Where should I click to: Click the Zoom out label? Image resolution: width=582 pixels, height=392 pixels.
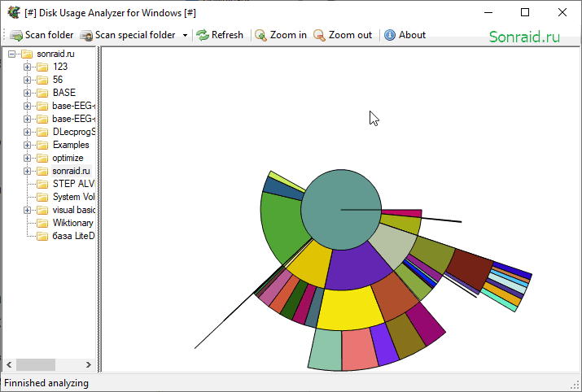pyautogui.click(x=350, y=35)
